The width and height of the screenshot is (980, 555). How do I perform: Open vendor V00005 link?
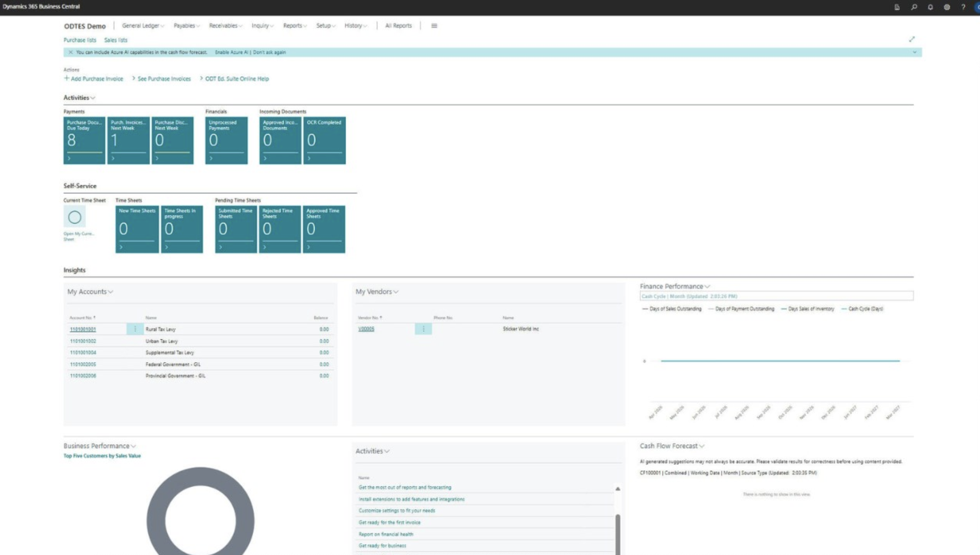pos(366,329)
